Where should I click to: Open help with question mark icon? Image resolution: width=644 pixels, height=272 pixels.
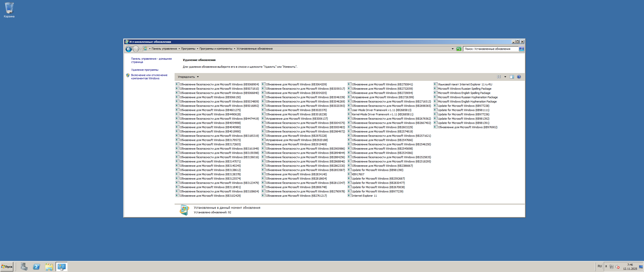click(519, 77)
